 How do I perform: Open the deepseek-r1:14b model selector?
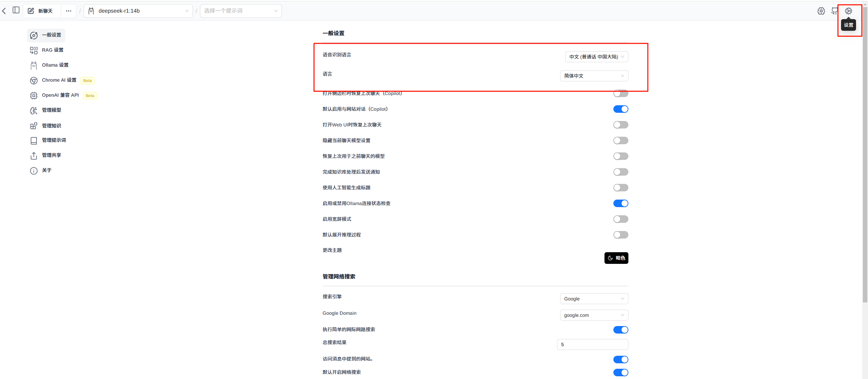coord(138,11)
